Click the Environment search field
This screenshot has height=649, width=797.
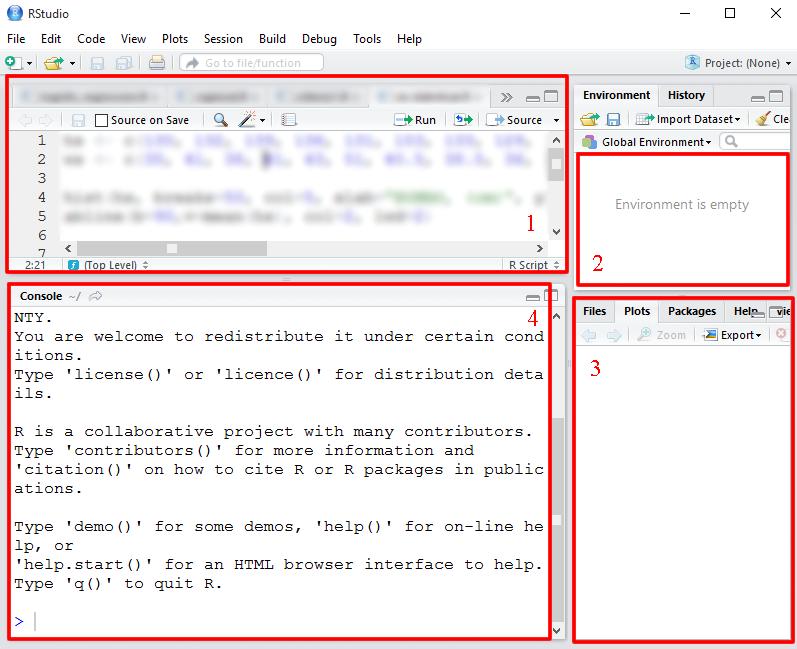click(x=757, y=141)
